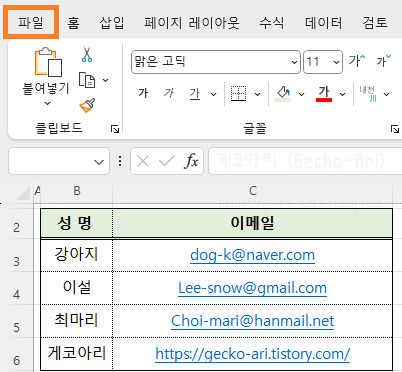Open the 글꼴 dialog launcher

pos(395,129)
